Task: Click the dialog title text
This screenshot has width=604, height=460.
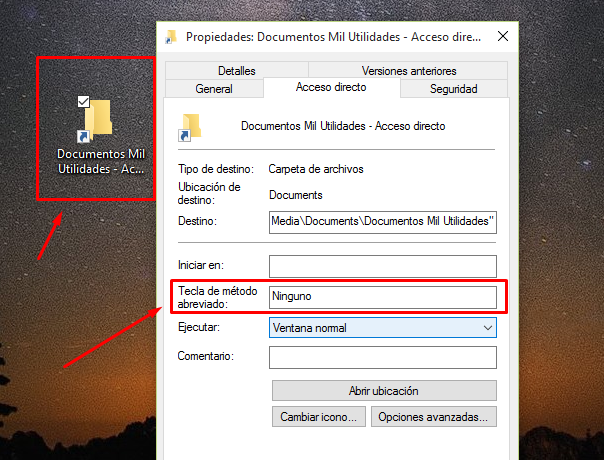Action: coord(333,37)
